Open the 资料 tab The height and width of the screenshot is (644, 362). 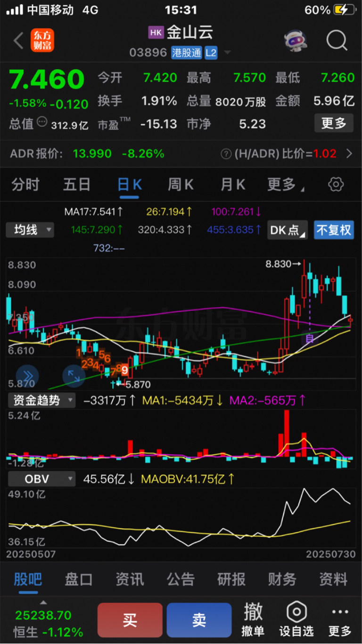333,580
